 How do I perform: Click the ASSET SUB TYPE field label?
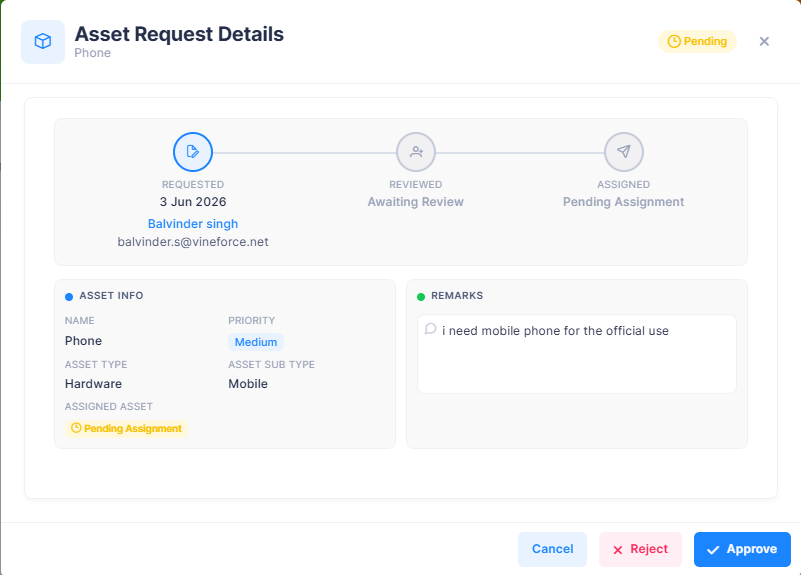pyautogui.click(x=271, y=365)
